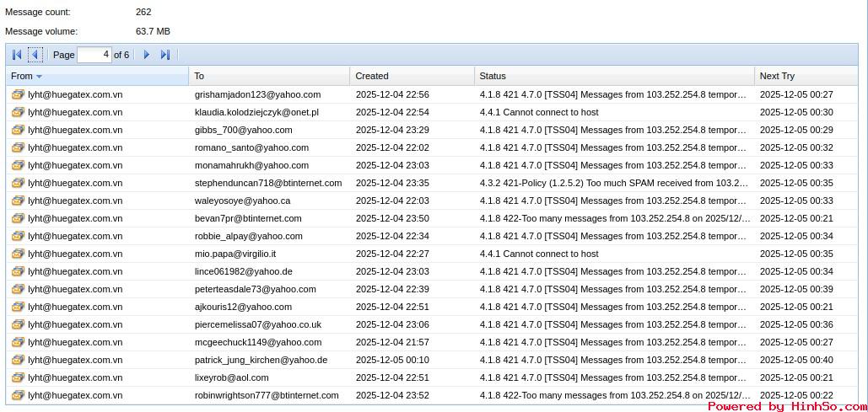
Task: Go to first page of results
Action: pos(17,55)
